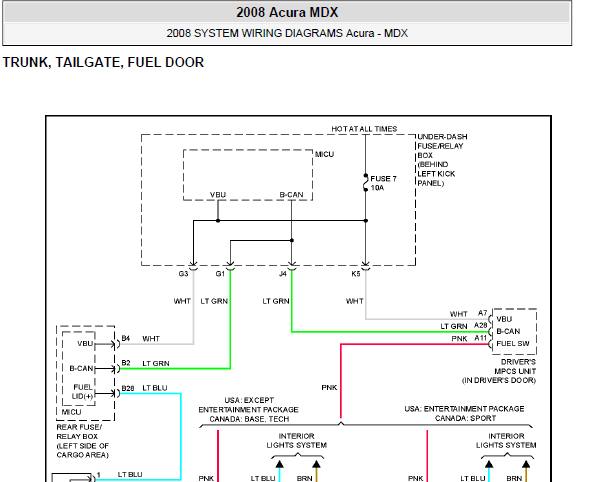Click the MICU label inside under-dash fuse box

click(x=324, y=154)
